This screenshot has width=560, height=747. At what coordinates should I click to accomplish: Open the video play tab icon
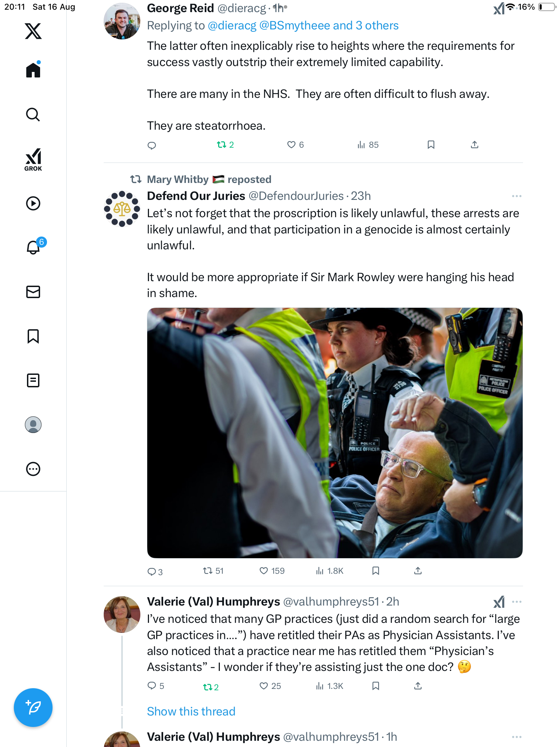[33, 203]
